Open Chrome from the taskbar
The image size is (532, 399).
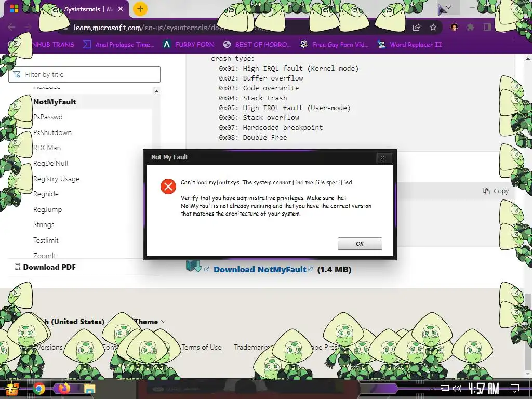[x=39, y=389]
